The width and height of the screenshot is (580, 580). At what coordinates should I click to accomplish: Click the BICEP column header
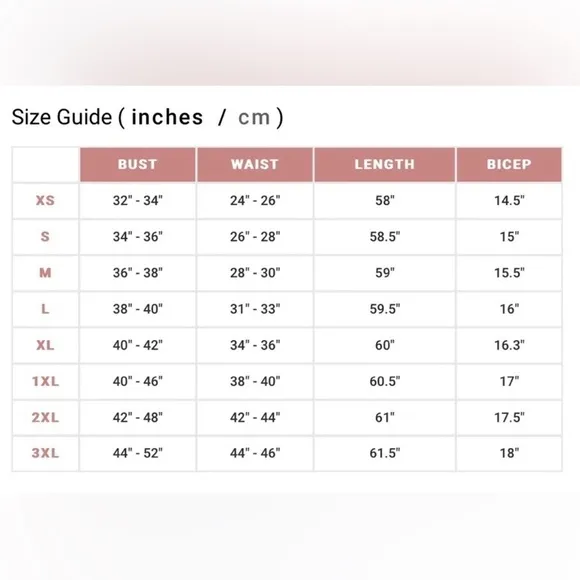click(509, 164)
